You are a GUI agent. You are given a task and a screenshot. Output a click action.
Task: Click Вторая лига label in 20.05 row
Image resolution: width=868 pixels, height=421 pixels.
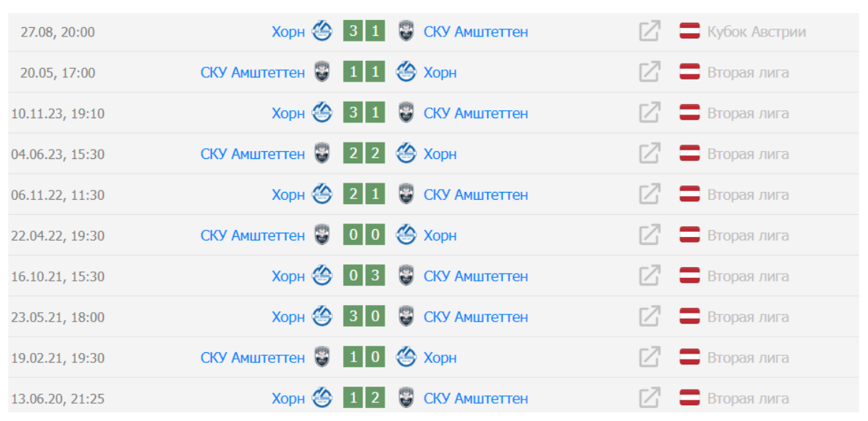click(x=748, y=72)
